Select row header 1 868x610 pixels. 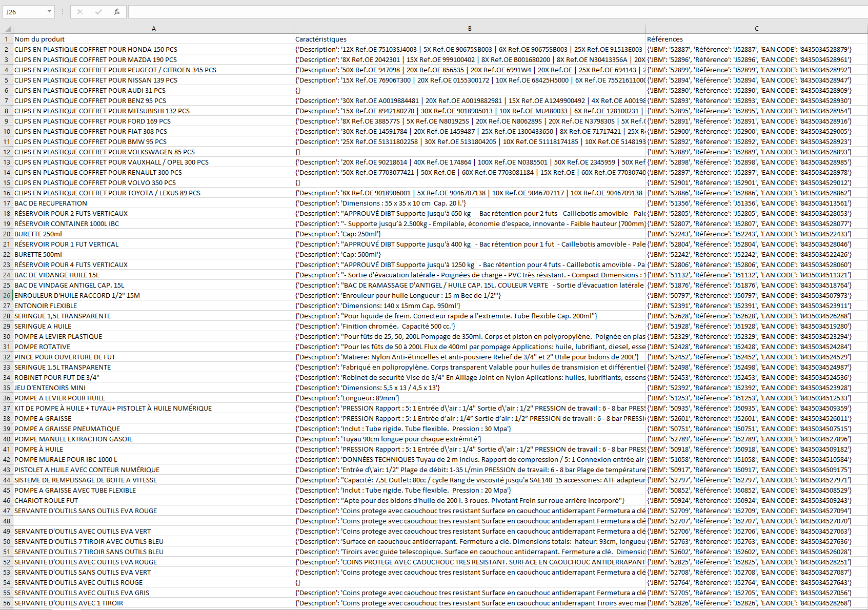coord(7,39)
